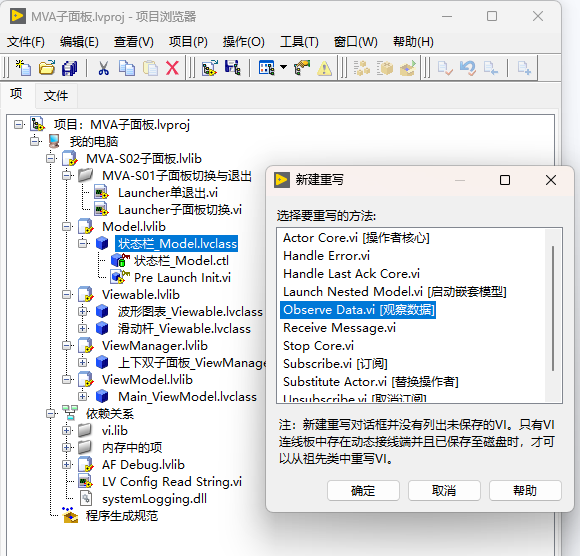This screenshot has height=556, width=580.
Task: Collapse the 项目: MVA子面板.lvproj root node
Action: click(x=18, y=125)
